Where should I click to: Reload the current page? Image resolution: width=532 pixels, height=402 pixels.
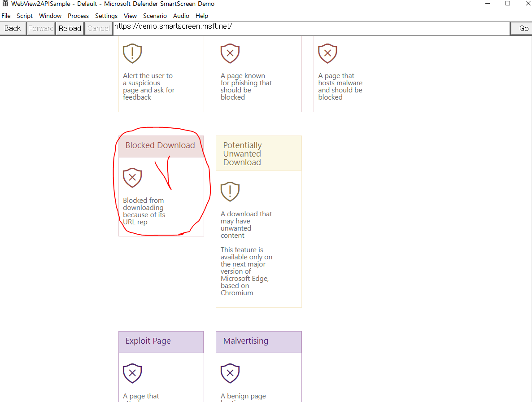(70, 29)
